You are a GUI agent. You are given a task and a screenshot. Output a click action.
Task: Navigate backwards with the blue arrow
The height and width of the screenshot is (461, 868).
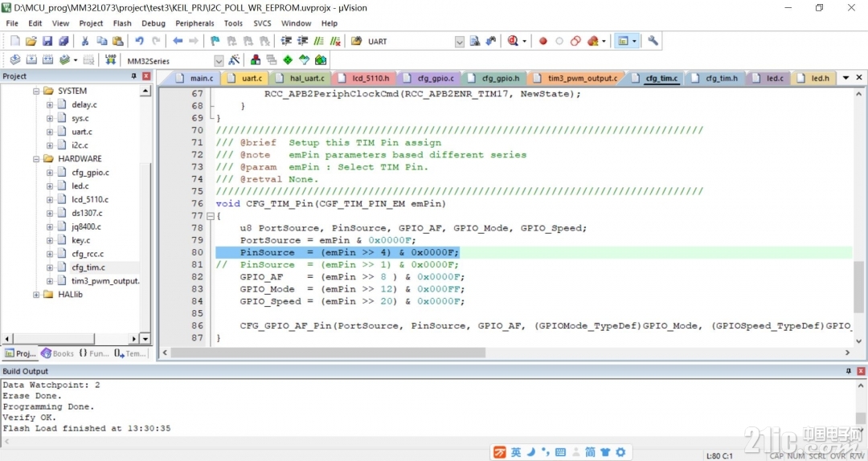point(178,41)
